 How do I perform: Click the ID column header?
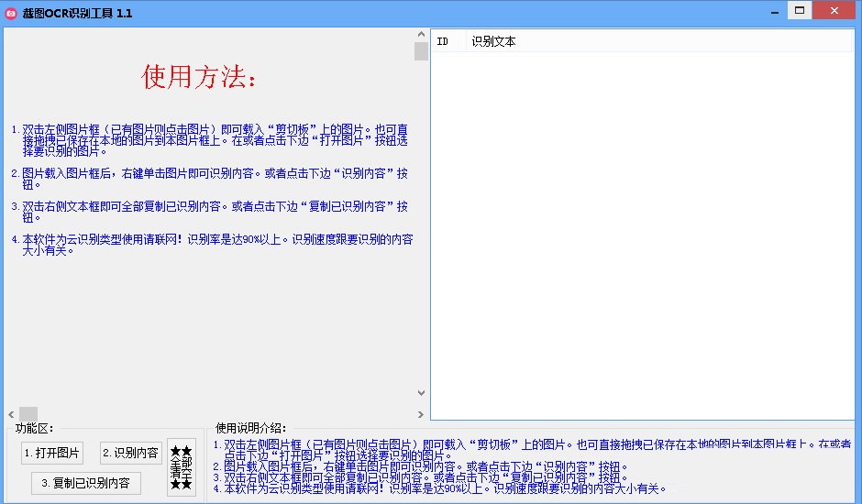[448, 41]
